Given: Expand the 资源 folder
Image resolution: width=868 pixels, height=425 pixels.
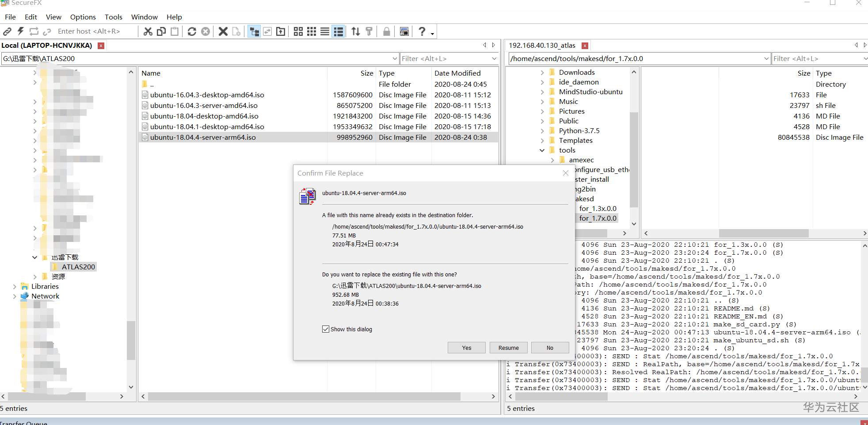Looking at the screenshot, I should pyautogui.click(x=34, y=276).
